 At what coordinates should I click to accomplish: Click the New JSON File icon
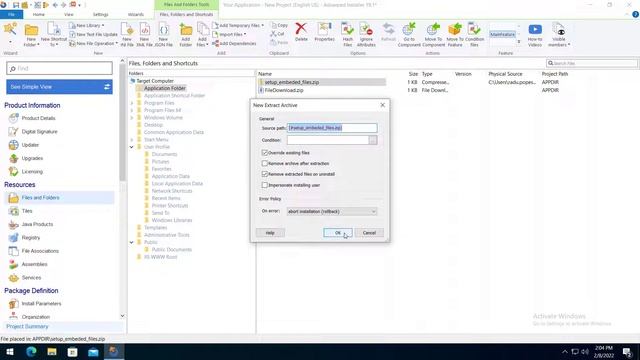[x=163, y=35]
